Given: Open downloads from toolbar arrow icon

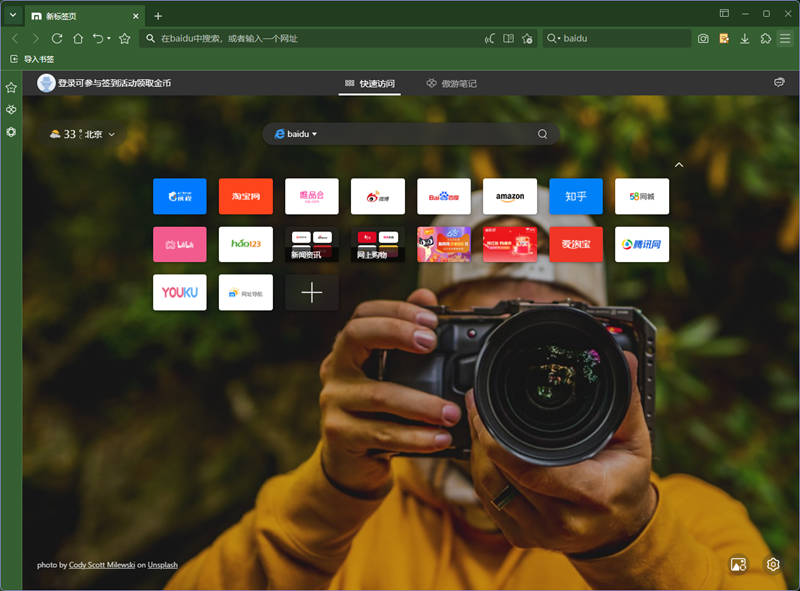Looking at the screenshot, I should tap(745, 38).
